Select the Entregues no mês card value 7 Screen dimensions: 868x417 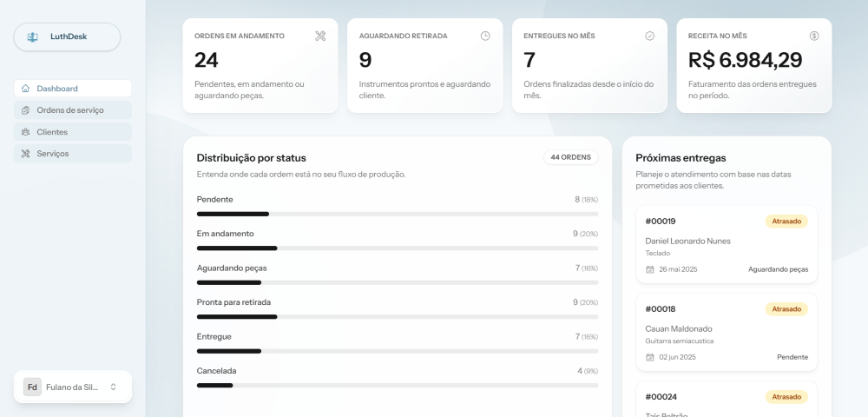tap(529, 60)
